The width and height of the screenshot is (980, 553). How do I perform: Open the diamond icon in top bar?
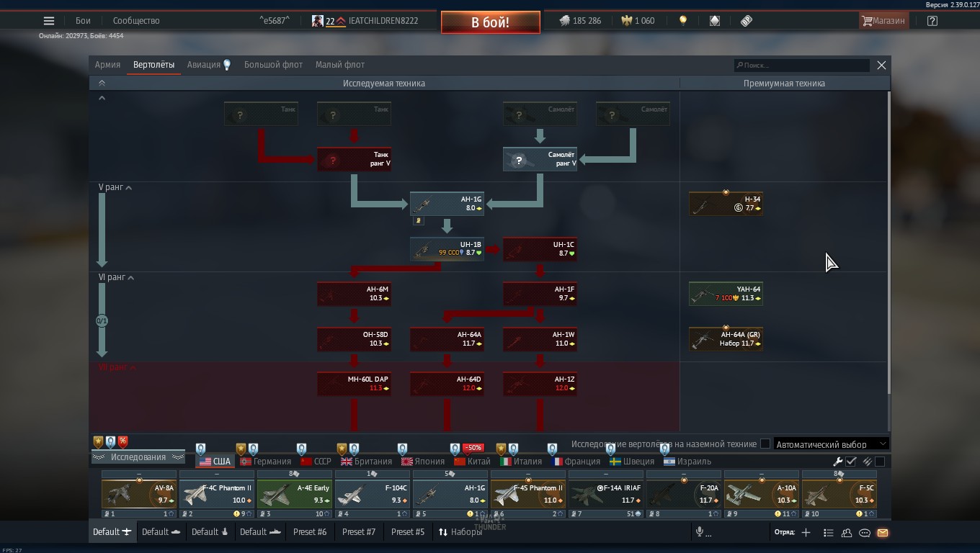click(x=715, y=21)
